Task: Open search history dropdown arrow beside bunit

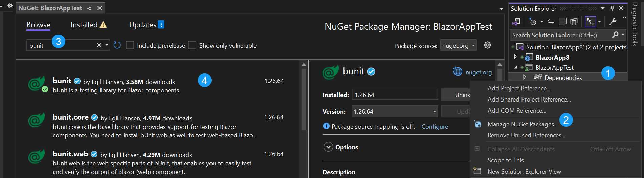Action: (107, 45)
